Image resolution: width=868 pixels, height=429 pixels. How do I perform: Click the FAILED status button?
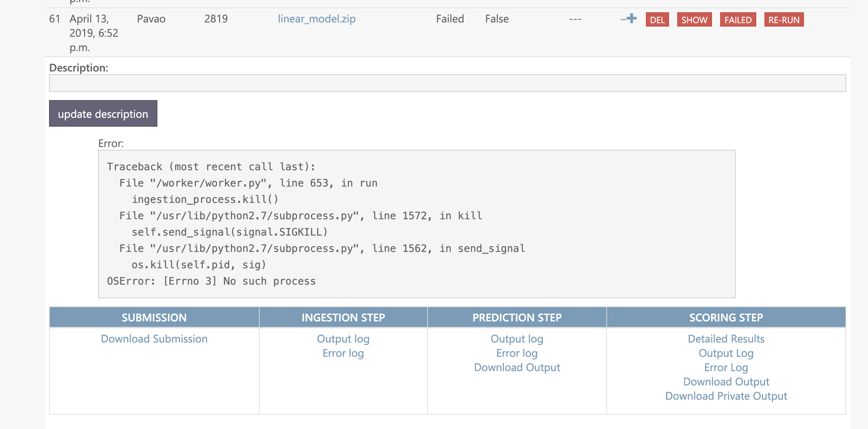[x=738, y=20]
